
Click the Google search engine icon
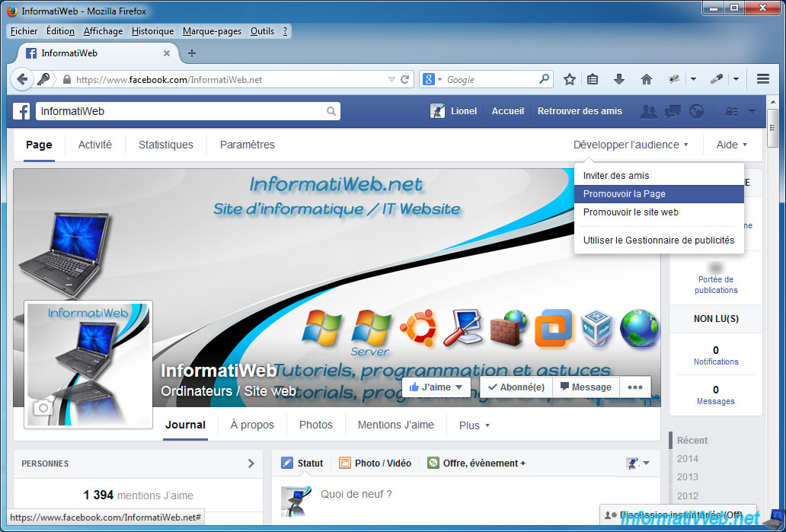[428, 79]
